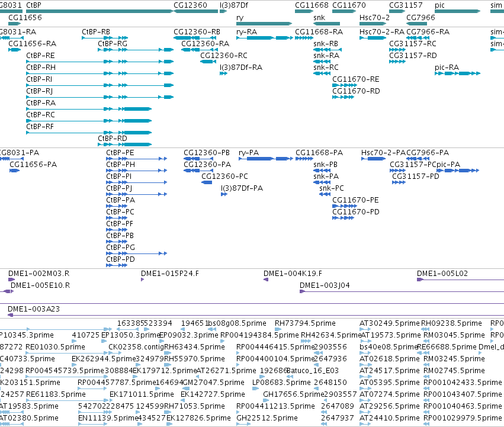The height and width of the screenshot is (427, 504).
Task: Click EST AT30249.5prime label
Action: pos(390,323)
